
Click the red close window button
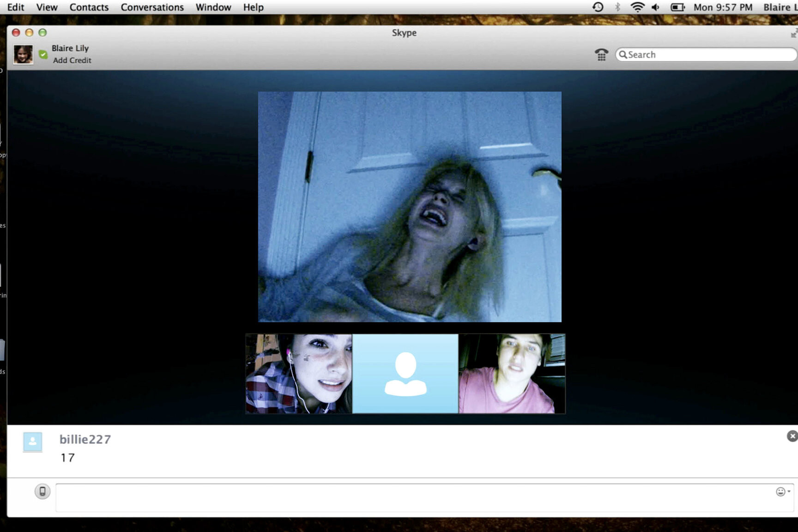coord(16,32)
